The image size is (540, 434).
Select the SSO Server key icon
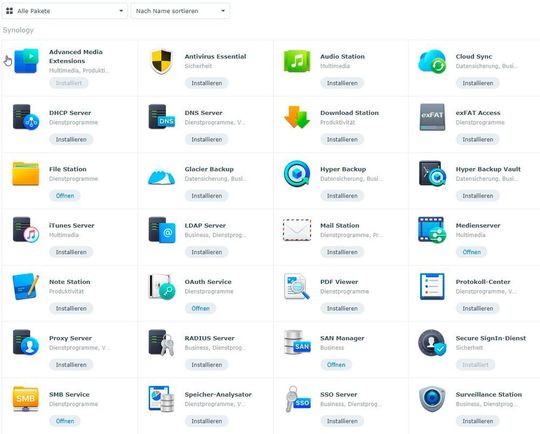pos(298,399)
